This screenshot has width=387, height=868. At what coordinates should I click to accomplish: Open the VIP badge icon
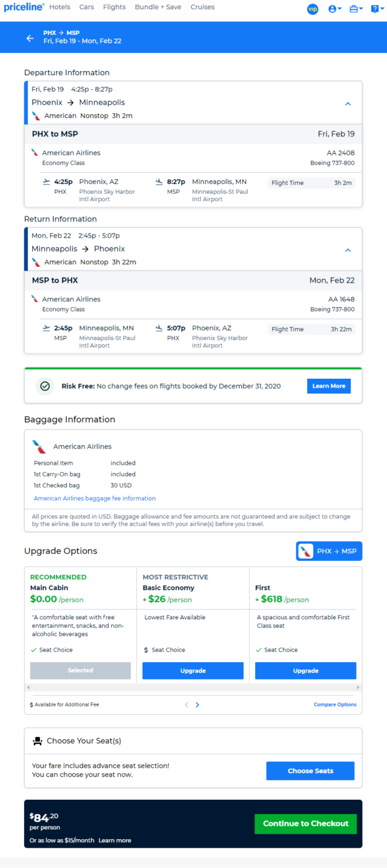tap(312, 9)
